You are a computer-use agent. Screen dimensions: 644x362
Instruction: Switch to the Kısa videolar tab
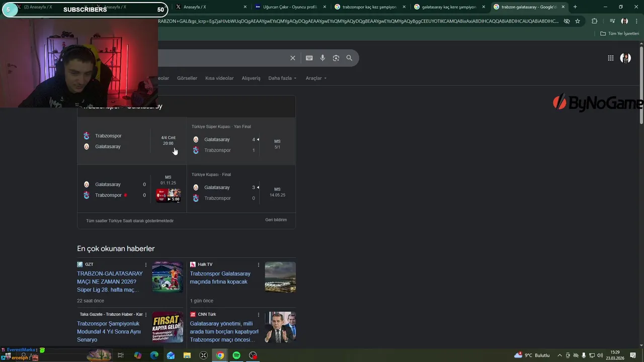219,78
